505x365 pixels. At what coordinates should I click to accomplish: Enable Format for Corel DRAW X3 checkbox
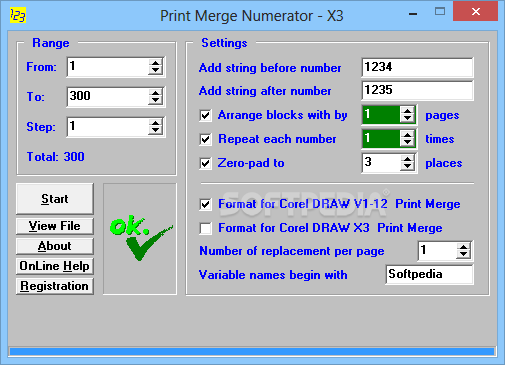[205, 228]
